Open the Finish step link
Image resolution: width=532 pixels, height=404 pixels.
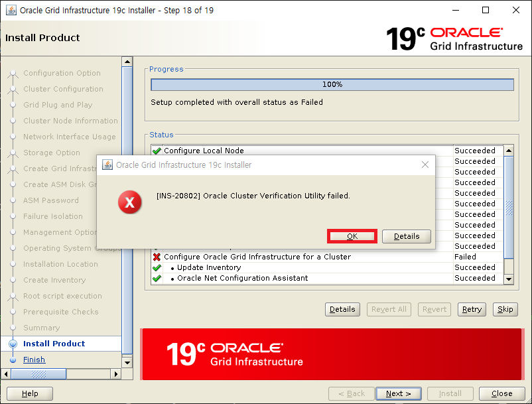(34, 360)
